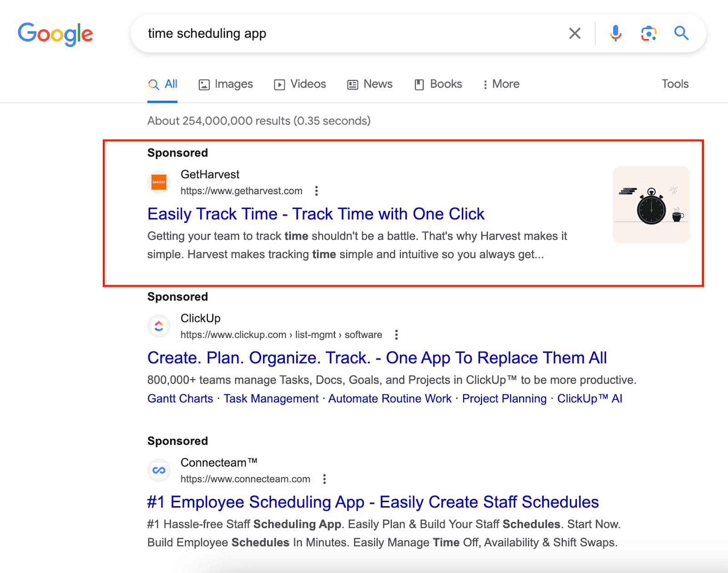Image resolution: width=728 pixels, height=573 pixels.
Task: Click the Gantt Charts sitelink
Action: 180,398
